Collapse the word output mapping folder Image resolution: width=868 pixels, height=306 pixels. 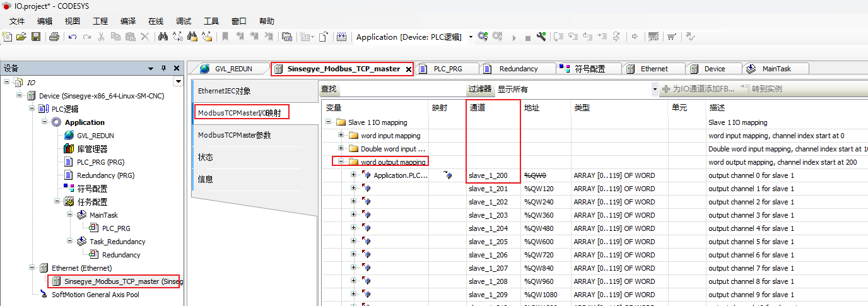tap(341, 162)
